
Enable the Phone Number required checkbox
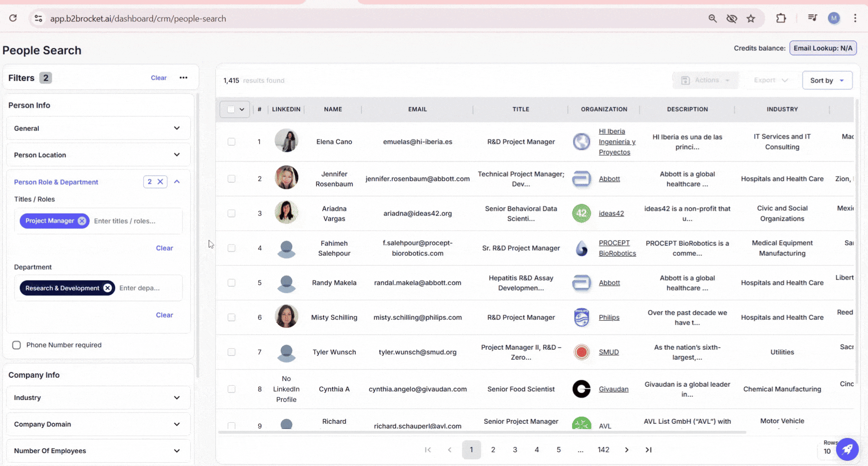(x=17, y=345)
